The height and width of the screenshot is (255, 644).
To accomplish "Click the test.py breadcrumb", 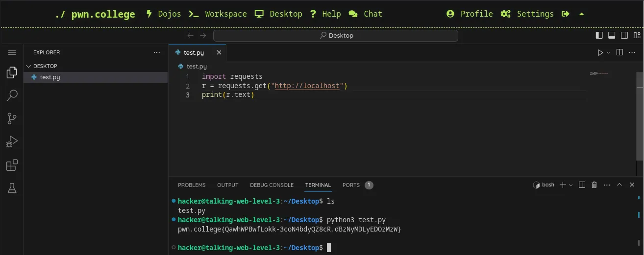I will (197, 66).
